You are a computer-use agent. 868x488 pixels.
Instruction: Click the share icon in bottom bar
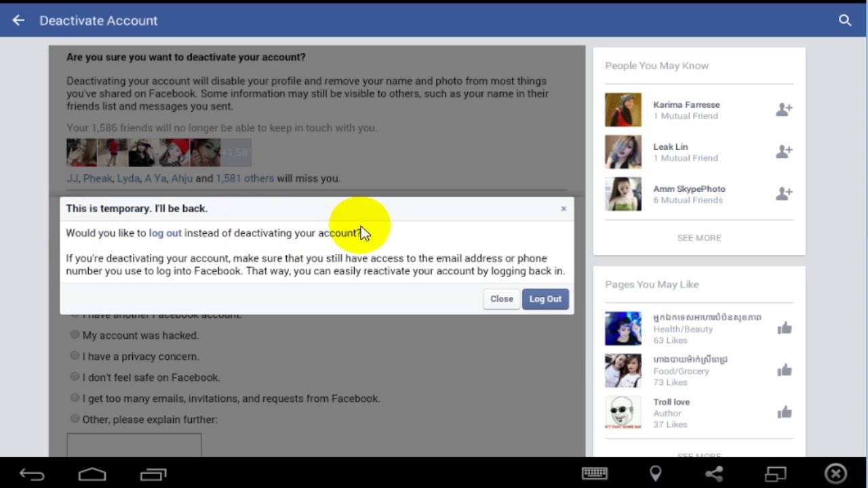714,473
